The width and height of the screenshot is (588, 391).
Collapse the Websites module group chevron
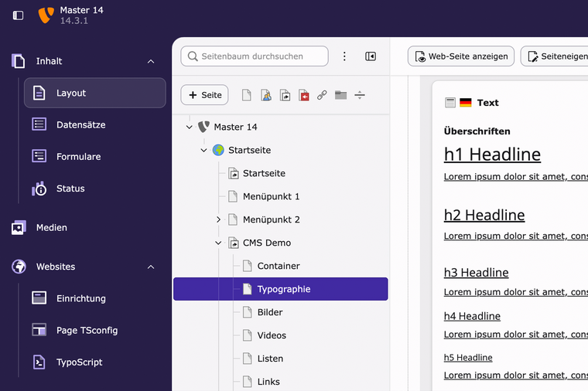coord(151,267)
